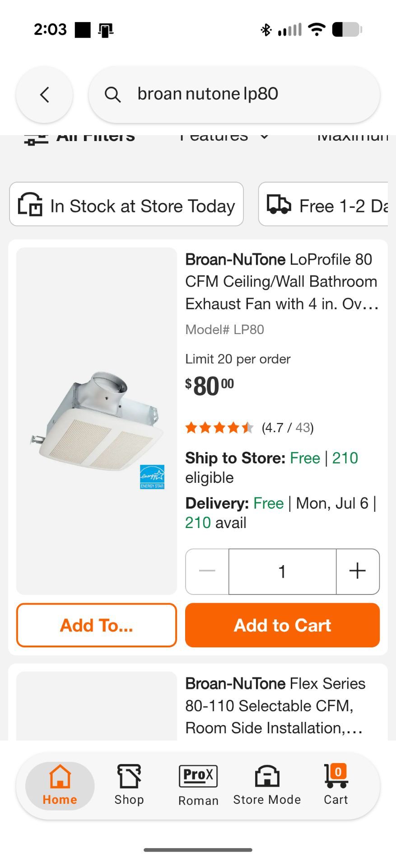Go to the Home tab
The image size is (396, 868).
point(60,785)
